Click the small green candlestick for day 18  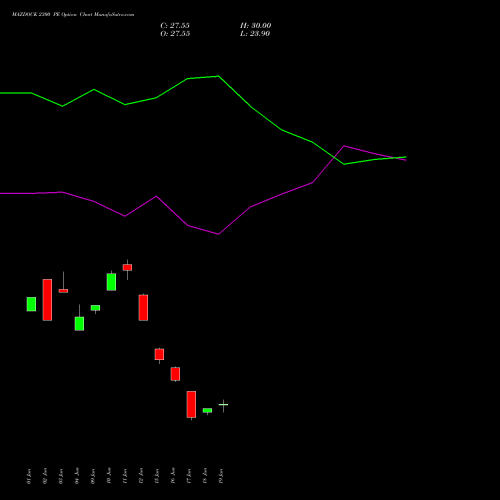[x=207, y=411]
